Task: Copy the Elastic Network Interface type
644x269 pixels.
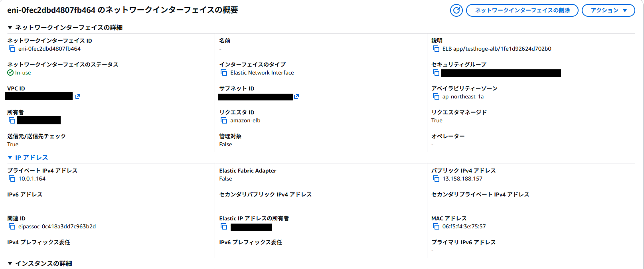Action: (224, 73)
